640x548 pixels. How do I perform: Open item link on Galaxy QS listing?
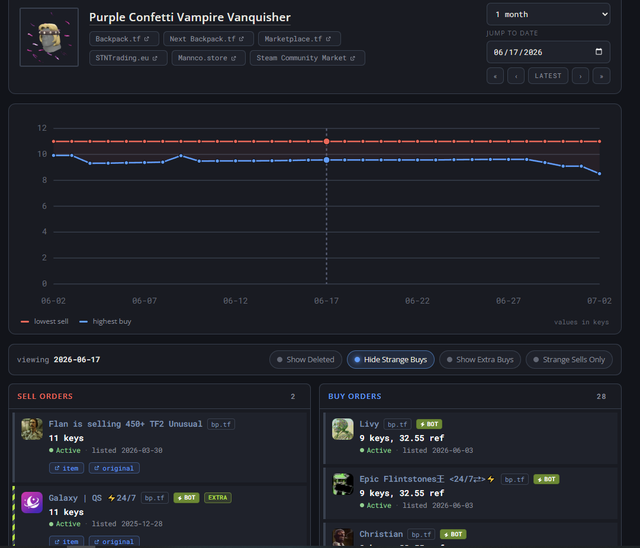click(x=67, y=541)
